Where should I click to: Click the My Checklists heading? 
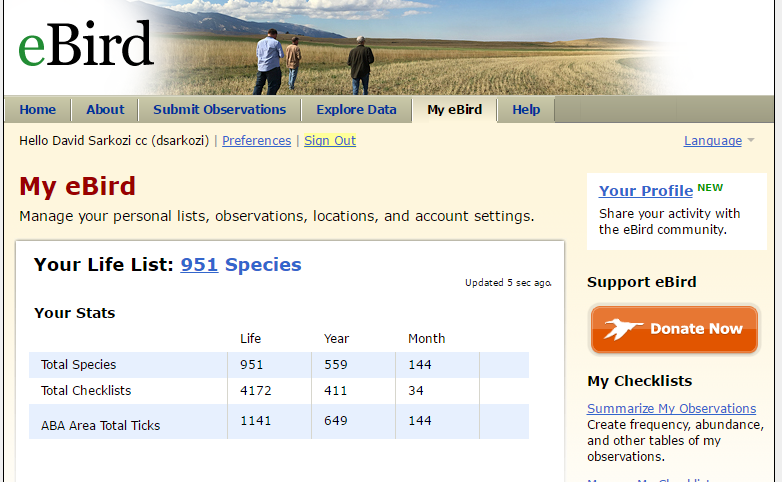(639, 381)
